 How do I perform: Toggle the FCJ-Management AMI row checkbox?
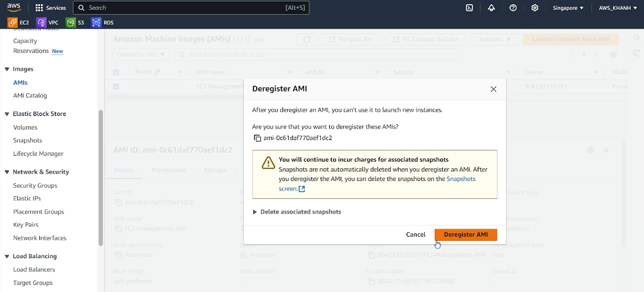point(116,87)
